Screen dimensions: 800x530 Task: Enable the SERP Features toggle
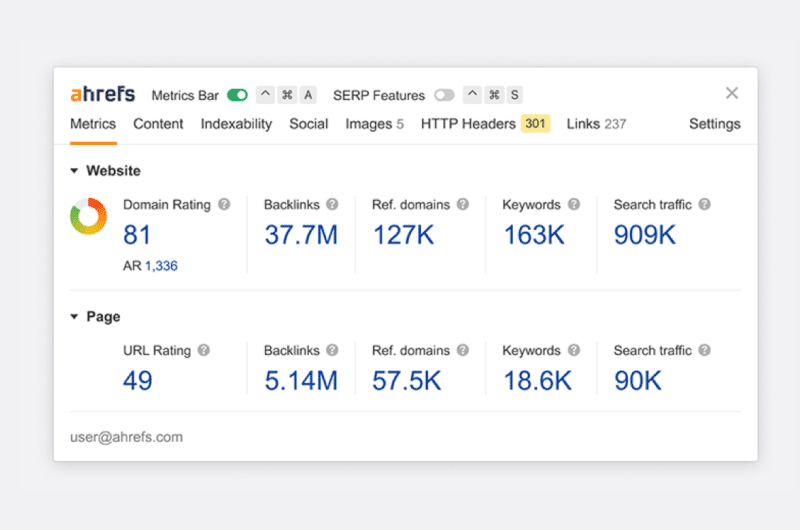click(444, 96)
